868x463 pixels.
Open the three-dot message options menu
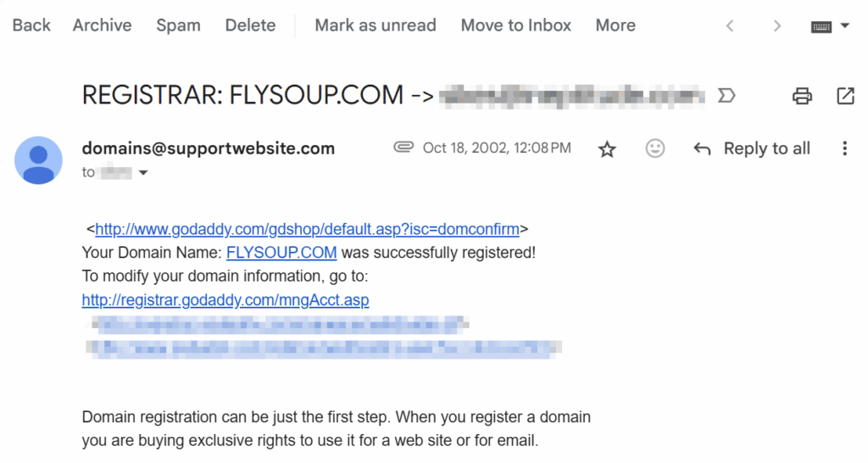(845, 148)
